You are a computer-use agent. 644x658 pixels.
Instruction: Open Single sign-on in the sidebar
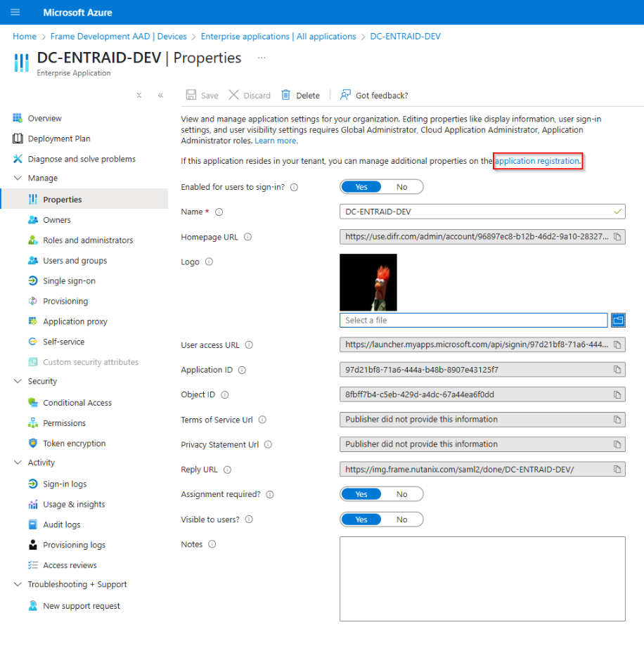pos(69,281)
